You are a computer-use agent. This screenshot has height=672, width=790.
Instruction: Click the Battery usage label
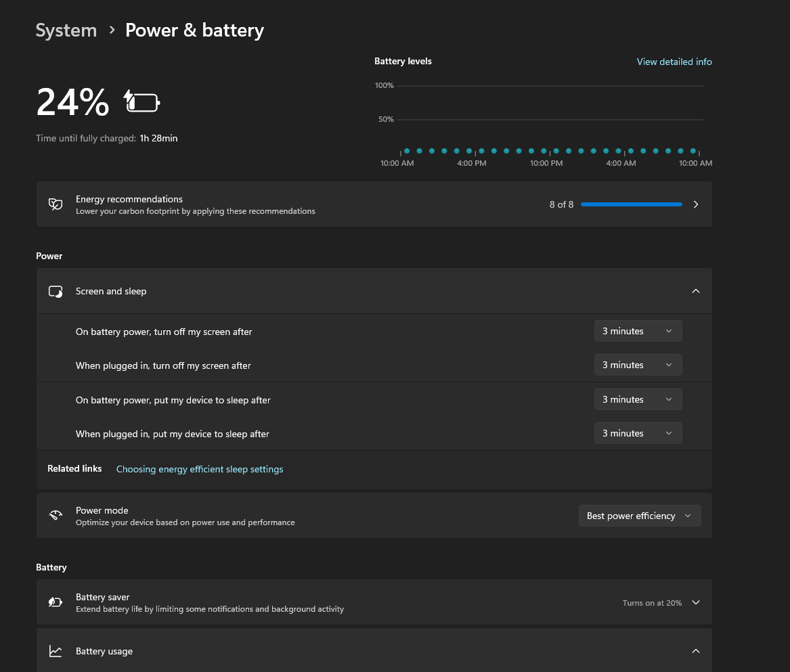[104, 651]
